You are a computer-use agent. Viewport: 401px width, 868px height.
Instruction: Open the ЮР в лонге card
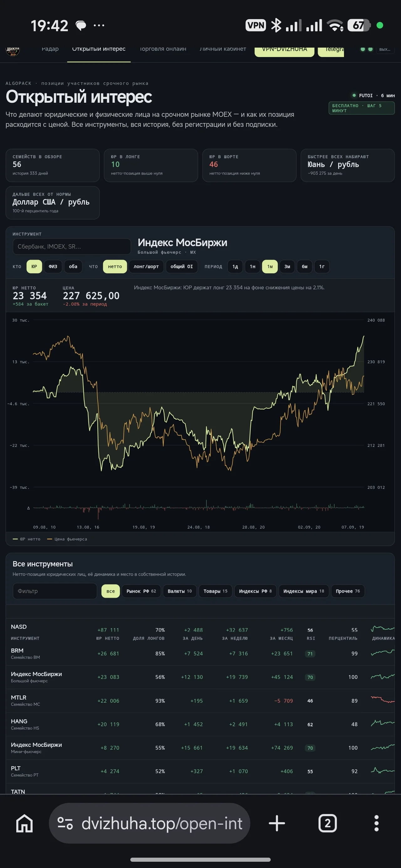coord(151,165)
